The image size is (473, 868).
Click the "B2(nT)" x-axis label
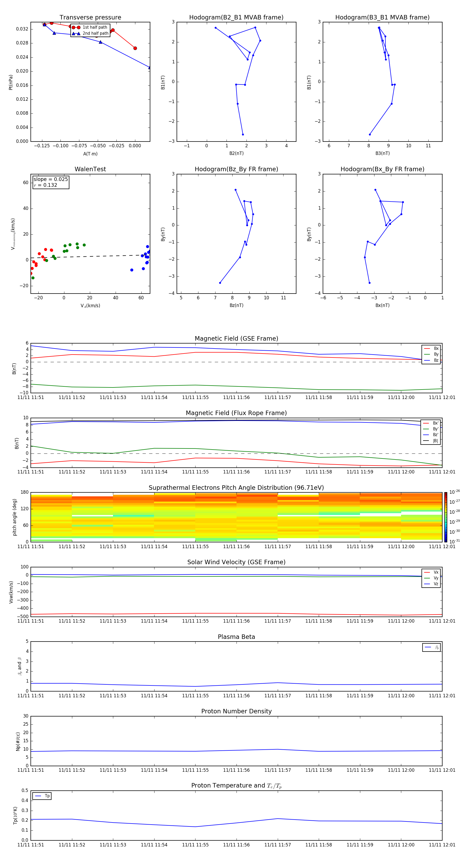(x=236, y=154)
